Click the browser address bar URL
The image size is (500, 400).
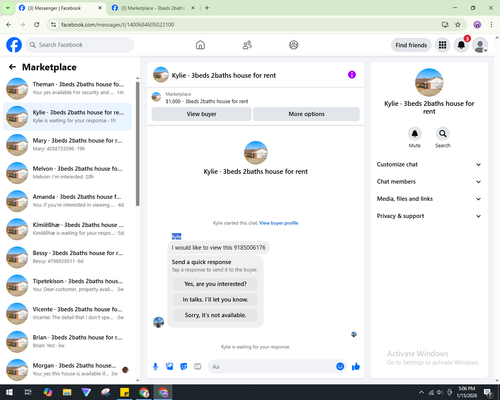[117, 25]
